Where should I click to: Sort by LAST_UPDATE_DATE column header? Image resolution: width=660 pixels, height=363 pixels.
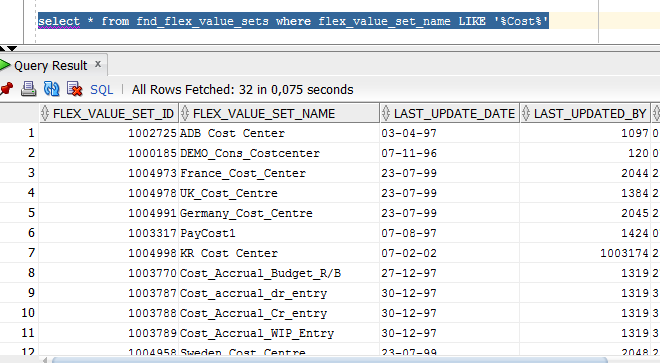click(450, 113)
